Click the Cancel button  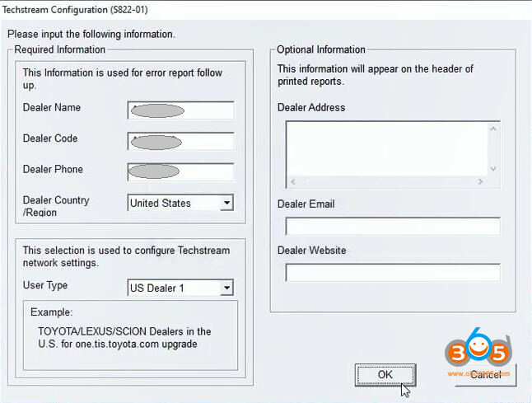[485, 375]
